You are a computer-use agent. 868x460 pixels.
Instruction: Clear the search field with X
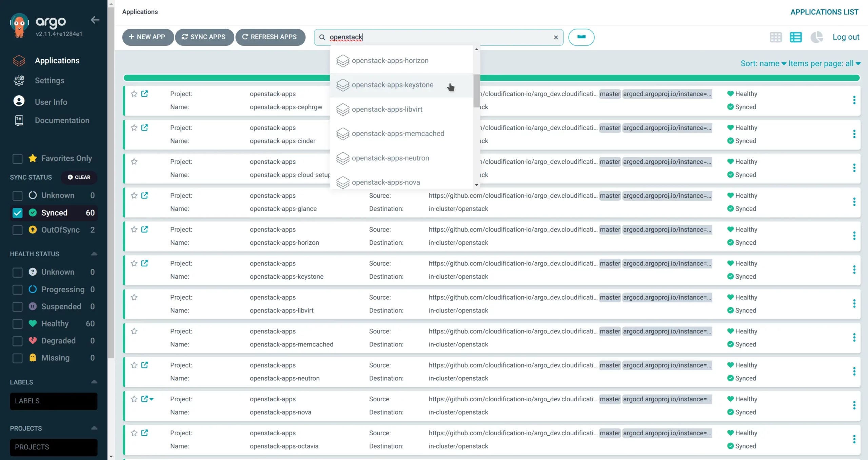pos(556,37)
